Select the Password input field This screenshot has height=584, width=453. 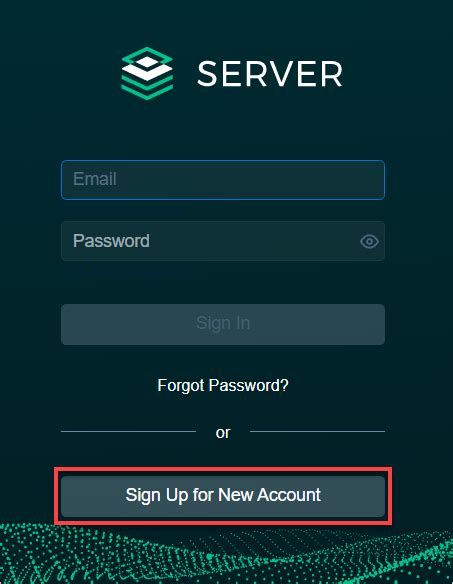[x=223, y=241]
